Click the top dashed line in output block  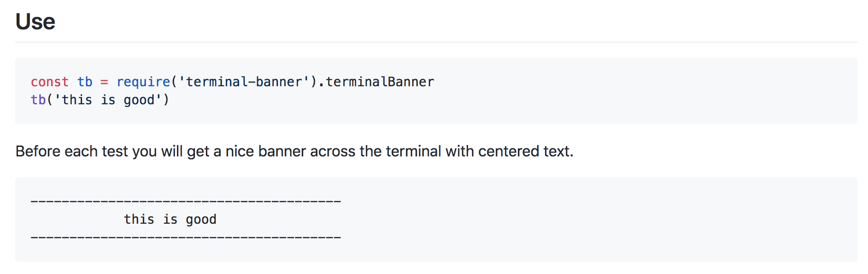click(x=186, y=201)
